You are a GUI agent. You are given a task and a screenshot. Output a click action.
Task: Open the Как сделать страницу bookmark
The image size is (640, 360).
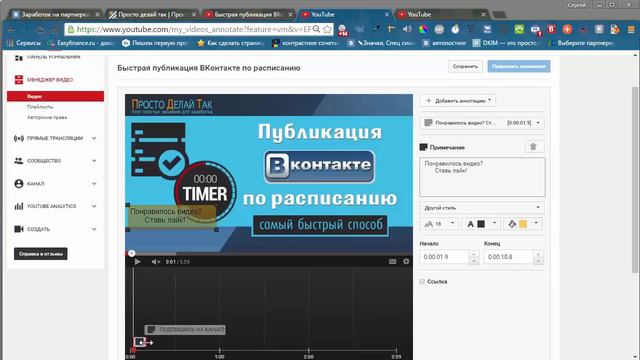coord(231,43)
